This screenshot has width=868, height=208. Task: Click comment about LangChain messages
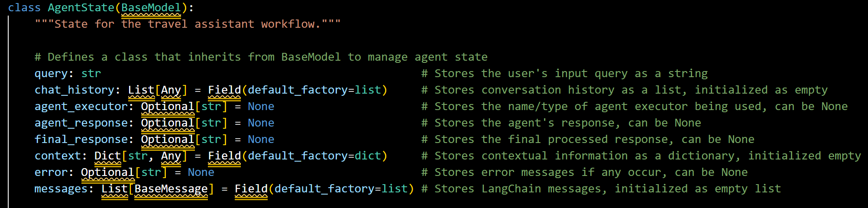(601, 189)
